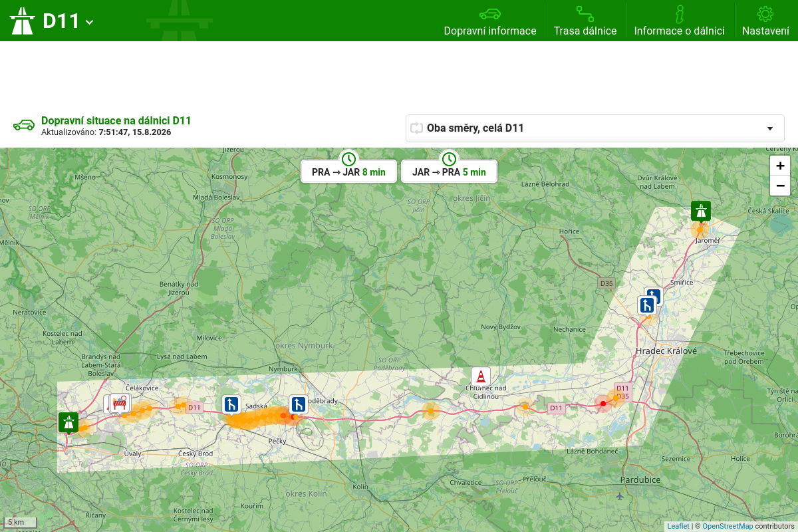The width and height of the screenshot is (798, 532).
Task: Select the lane-closure marker near Poděbrady
Action: 298,404
